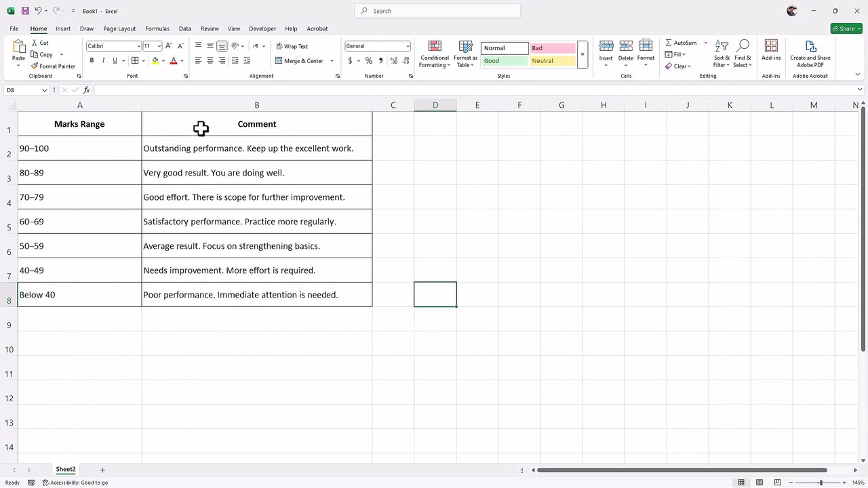Open the Insert ribbon tab

(63, 28)
